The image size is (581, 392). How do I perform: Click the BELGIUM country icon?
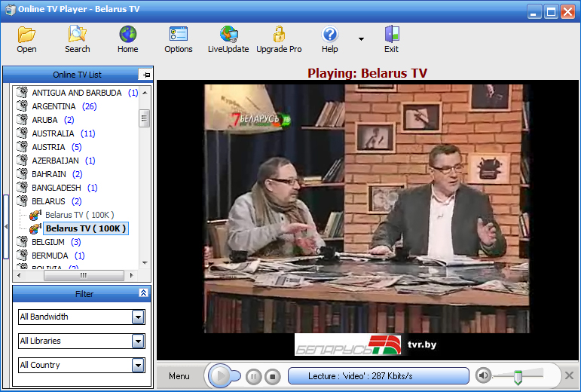click(x=23, y=241)
